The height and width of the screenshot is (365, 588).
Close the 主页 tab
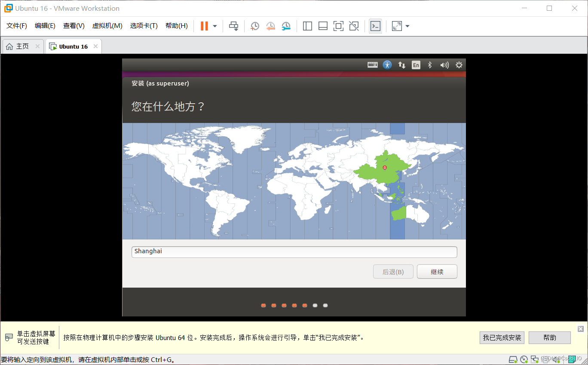37,46
